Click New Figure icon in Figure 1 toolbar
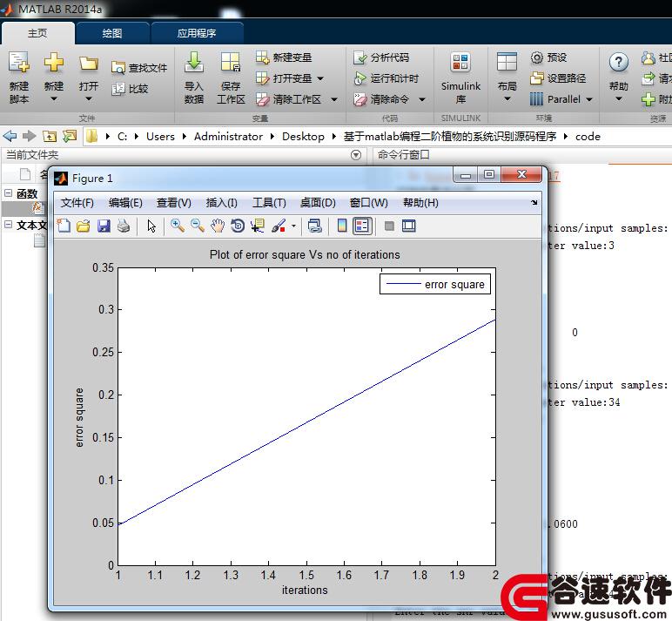This screenshot has height=621, width=672. tap(64, 226)
